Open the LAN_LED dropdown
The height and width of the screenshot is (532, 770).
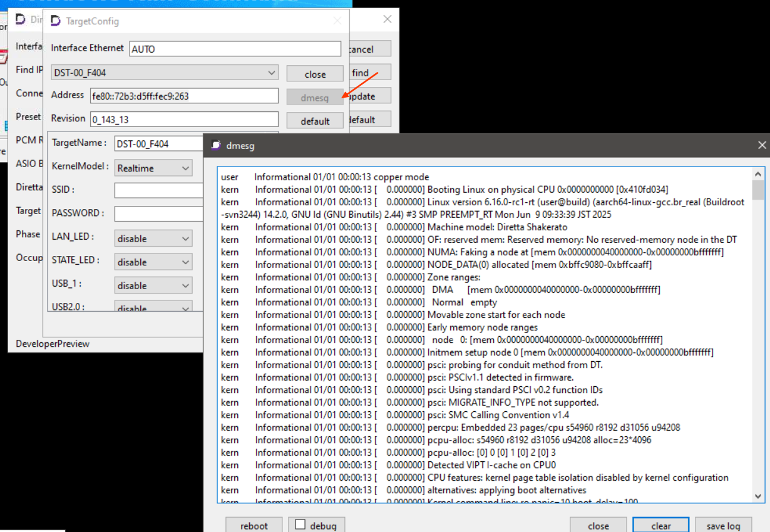[153, 238]
